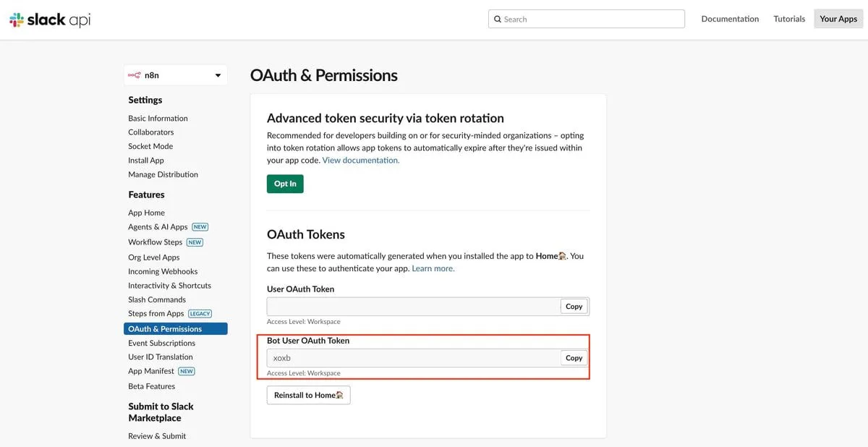868x447 pixels.
Task: Open Basic Information settings page
Action: click(158, 119)
